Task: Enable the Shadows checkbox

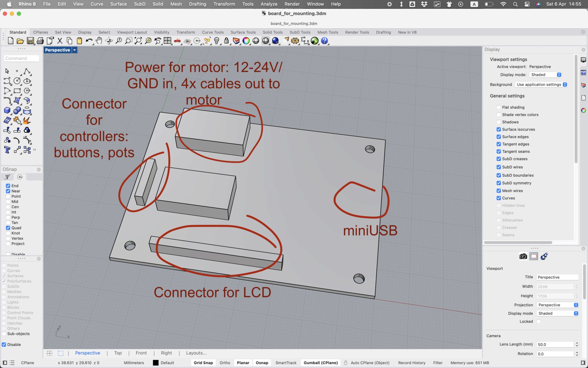Action: click(x=498, y=122)
